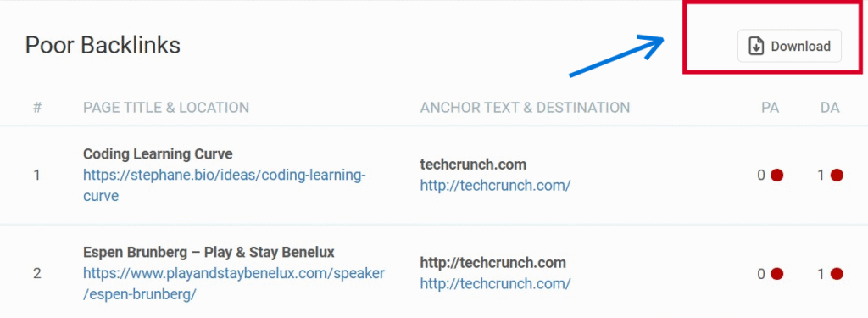Click the DA column header
The height and width of the screenshot is (318, 868).
pos(830,108)
